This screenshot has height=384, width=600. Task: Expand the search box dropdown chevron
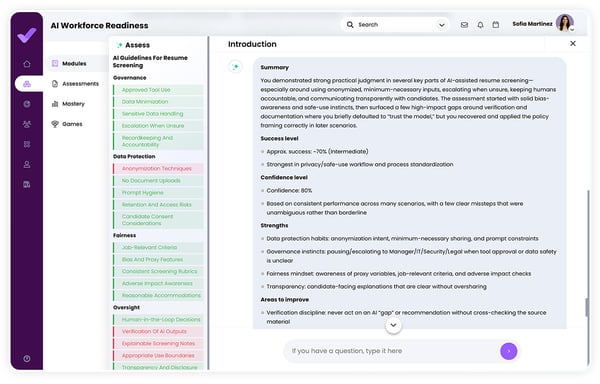442,25
